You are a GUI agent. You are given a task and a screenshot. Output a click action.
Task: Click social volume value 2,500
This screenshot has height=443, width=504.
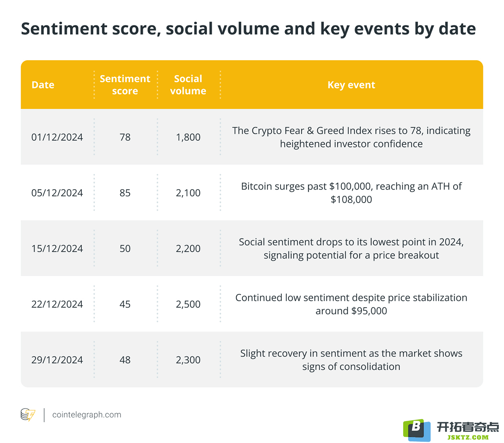(188, 304)
